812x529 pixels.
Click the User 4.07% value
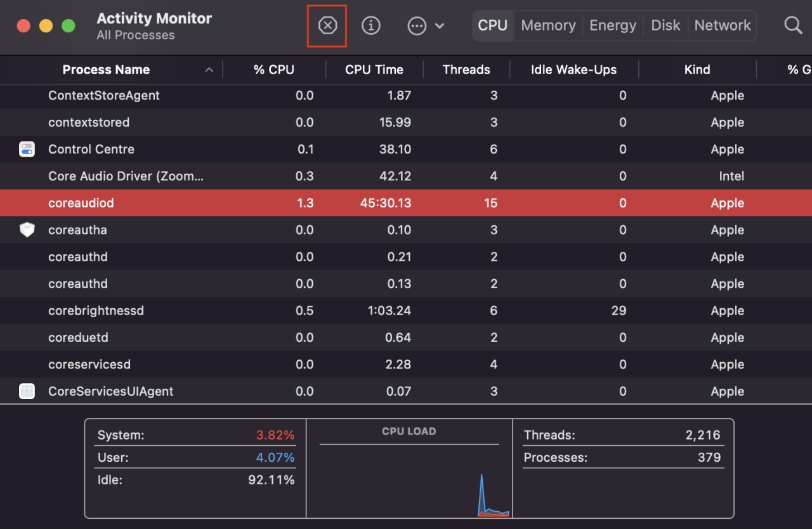click(x=275, y=457)
